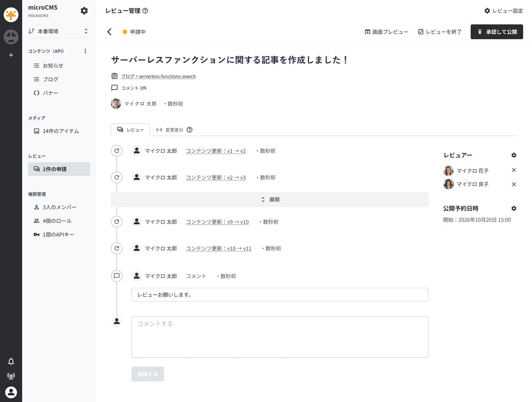Image resolution: width=532 pixels, height=402 pixels.
Task: Click the comment bubble timeline icon
Action: pyautogui.click(x=117, y=276)
